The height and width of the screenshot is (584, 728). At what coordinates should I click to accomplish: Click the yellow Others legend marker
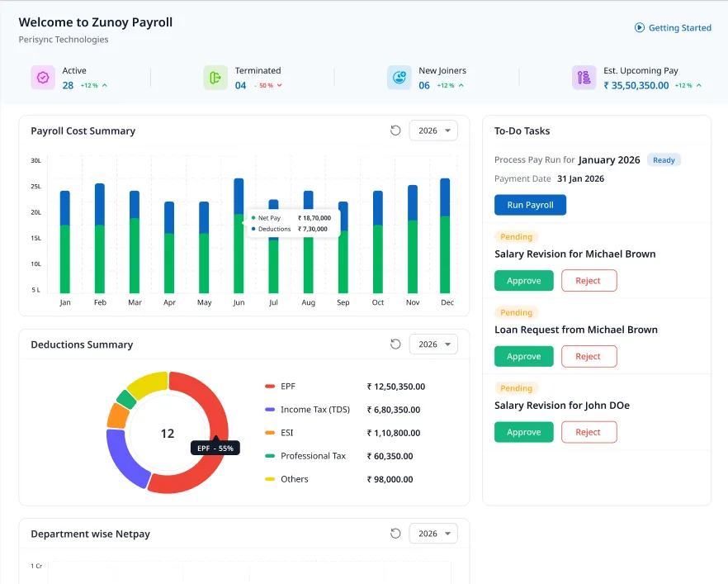tap(270, 479)
